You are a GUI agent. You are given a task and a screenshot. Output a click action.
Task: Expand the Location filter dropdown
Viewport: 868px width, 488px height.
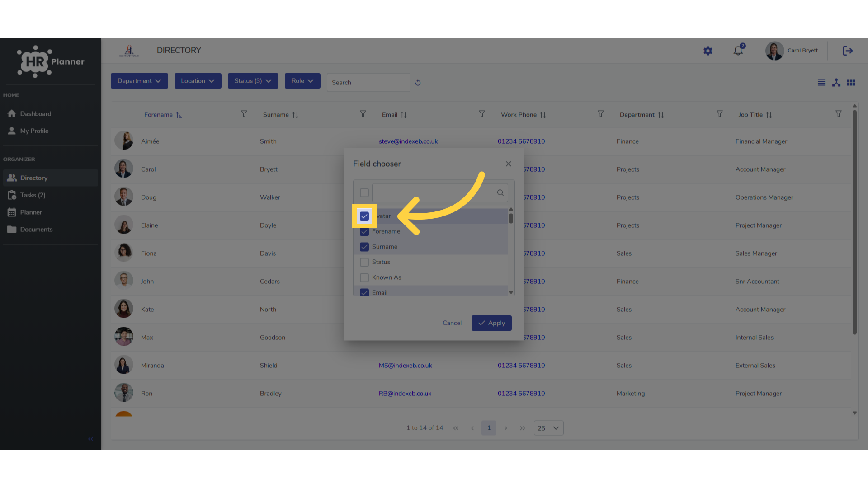tap(198, 81)
